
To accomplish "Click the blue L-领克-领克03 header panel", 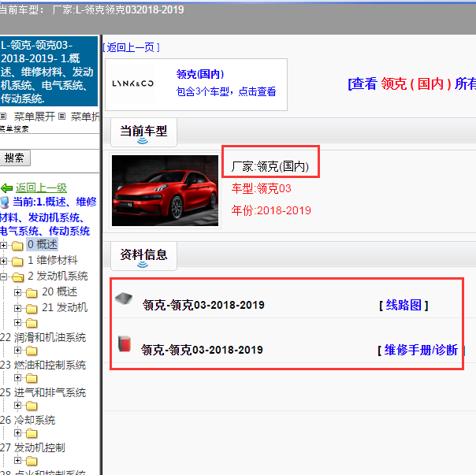I will (49, 72).
